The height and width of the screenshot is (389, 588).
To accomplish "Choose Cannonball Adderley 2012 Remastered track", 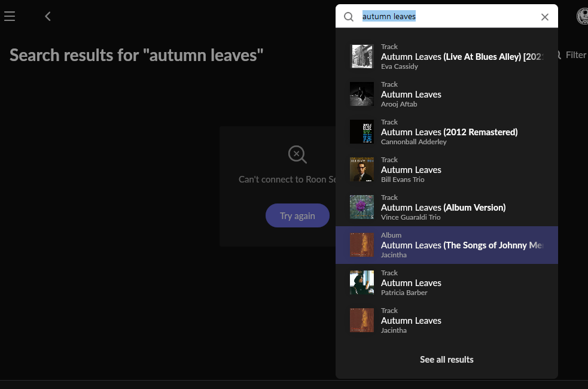I will coord(447,132).
